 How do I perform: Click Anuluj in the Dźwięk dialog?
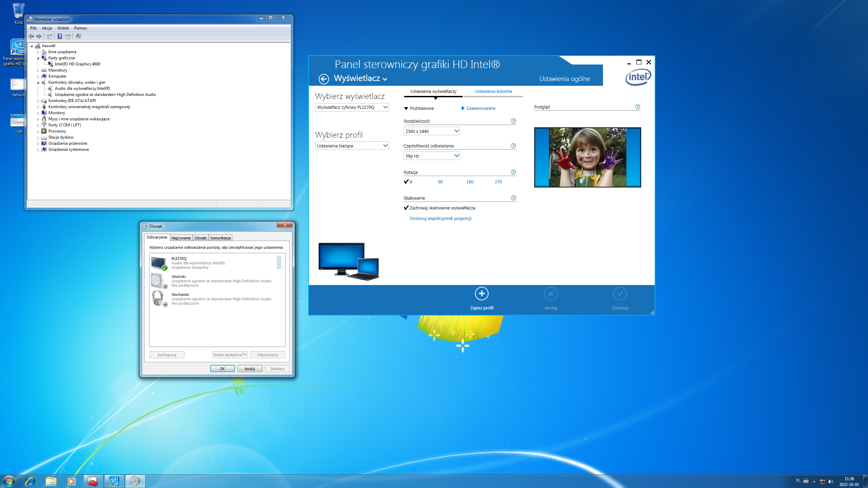250,369
